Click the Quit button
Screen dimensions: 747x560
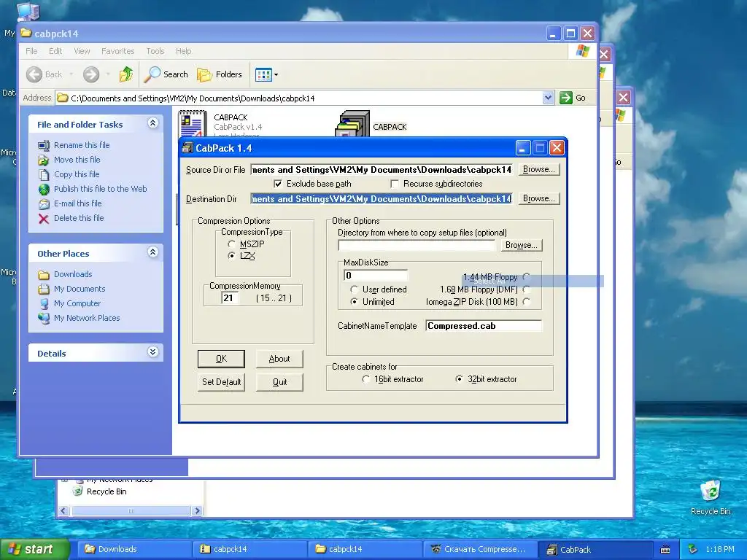click(x=279, y=382)
